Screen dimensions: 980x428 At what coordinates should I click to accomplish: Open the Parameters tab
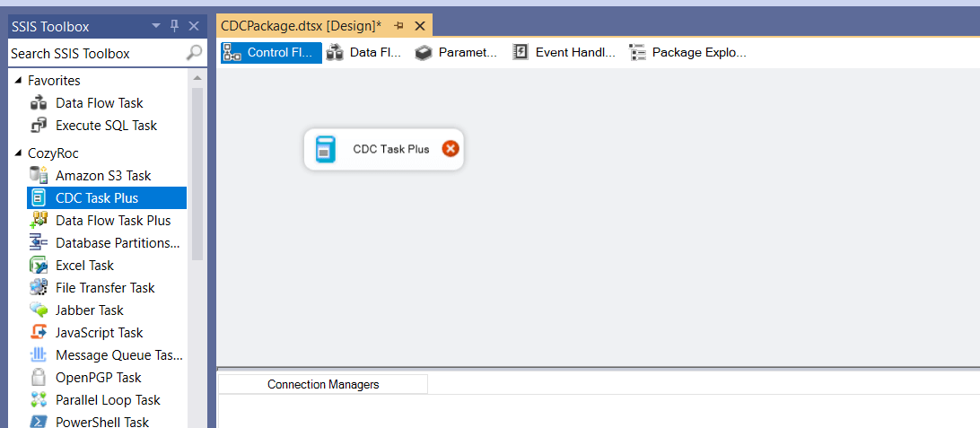[x=456, y=53]
